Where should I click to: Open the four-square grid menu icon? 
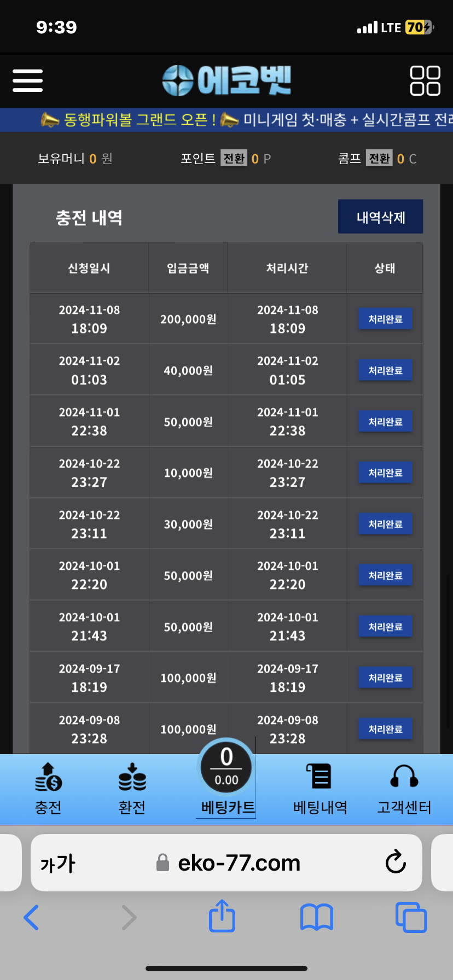[x=425, y=81]
